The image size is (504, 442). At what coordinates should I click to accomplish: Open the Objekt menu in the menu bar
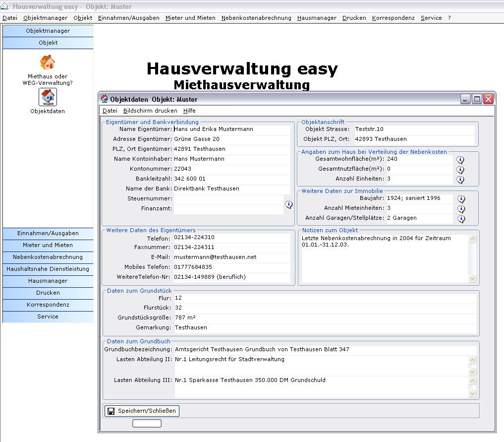pos(83,18)
